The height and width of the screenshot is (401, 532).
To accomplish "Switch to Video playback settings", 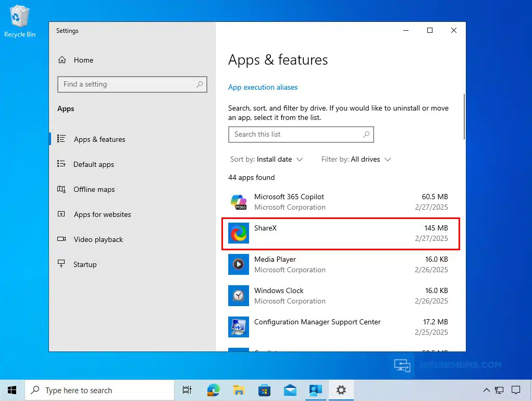I will (98, 239).
